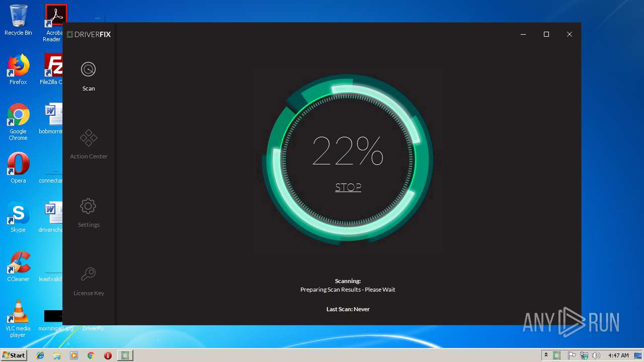The height and width of the screenshot is (362, 644).
Task: Open the Action Center flag in tray
Action: coord(572,355)
